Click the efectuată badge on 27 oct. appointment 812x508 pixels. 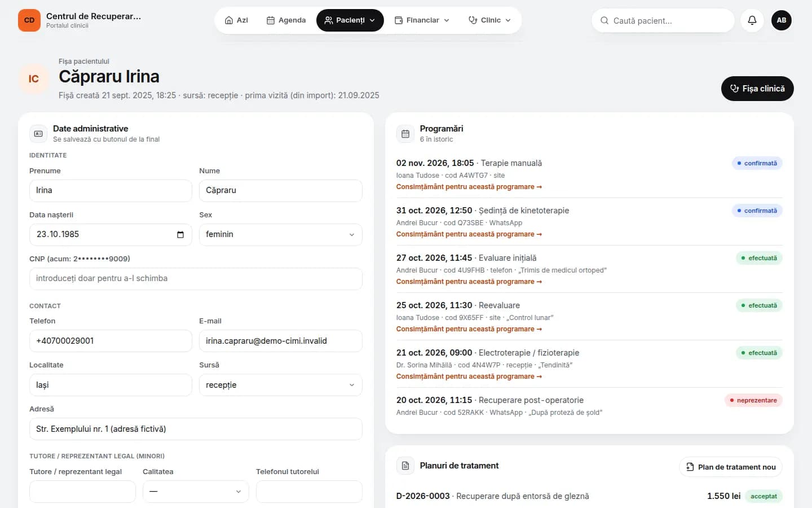759,258
